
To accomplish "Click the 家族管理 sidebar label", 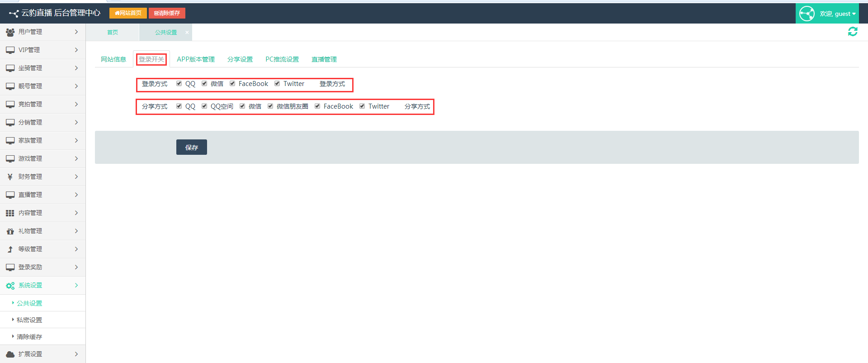I will click(30, 140).
